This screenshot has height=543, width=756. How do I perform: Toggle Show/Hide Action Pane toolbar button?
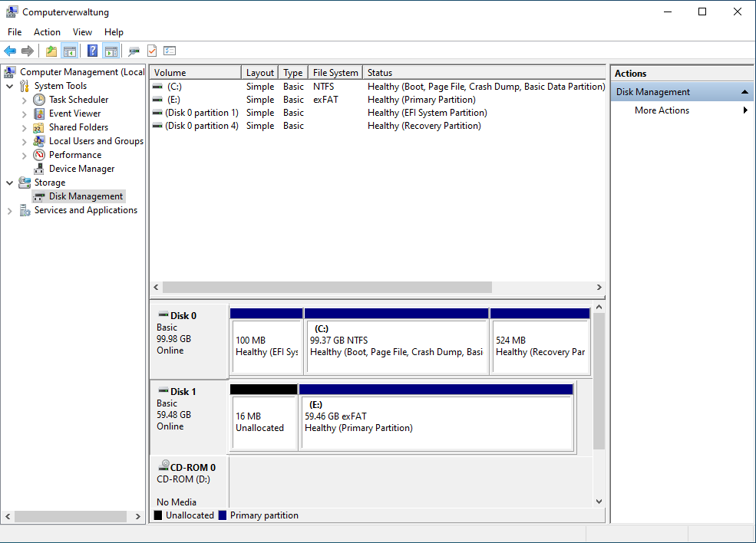[x=111, y=51]
